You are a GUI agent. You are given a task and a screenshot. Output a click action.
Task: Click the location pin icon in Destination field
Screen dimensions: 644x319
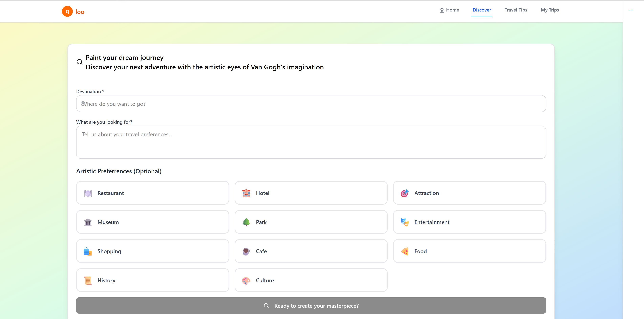tap(83, 104)
